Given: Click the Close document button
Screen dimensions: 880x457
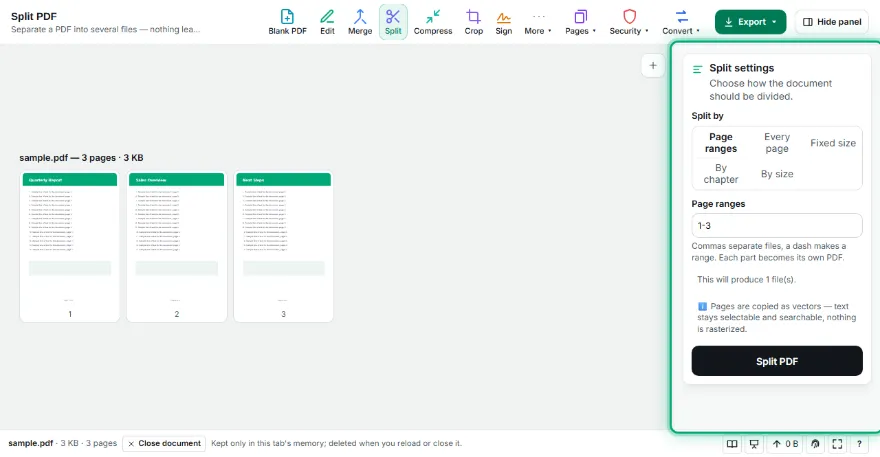Looking at the screenshot, I should tap(164, 444).
